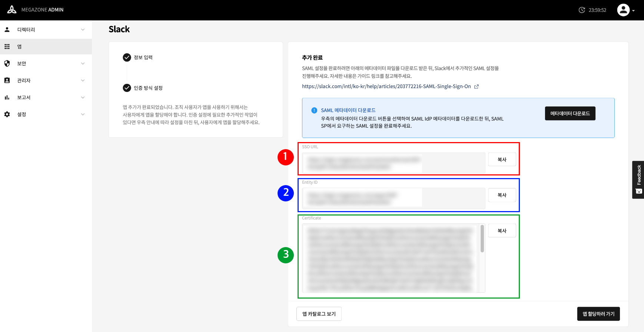Click the SAML 메타데이터 다운로드 notice title
The image size is (644, 332).
348,110
